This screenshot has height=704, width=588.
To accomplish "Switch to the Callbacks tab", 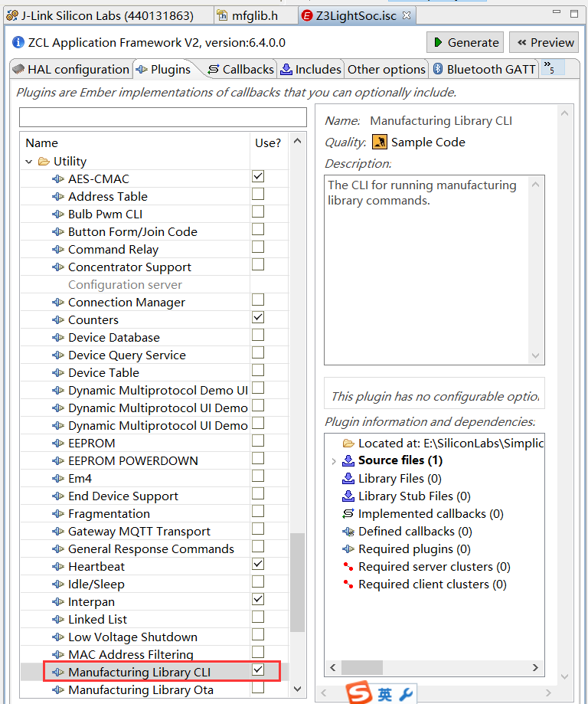I will click(240, 69).
